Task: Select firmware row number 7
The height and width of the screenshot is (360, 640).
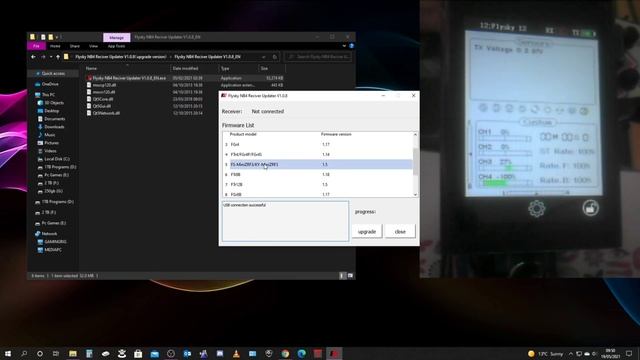Action: click(318, 184)
